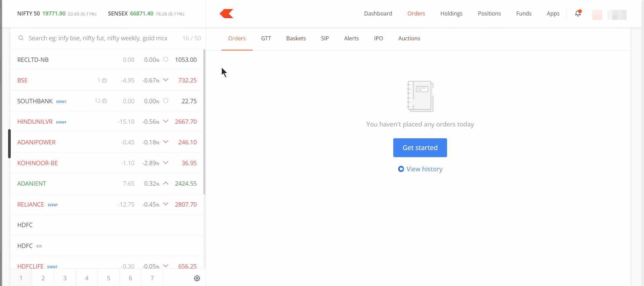This screenshot has width=644, height=286.
Task: Click the BSE holdings briefcase icon
Action: coord(105,80)
